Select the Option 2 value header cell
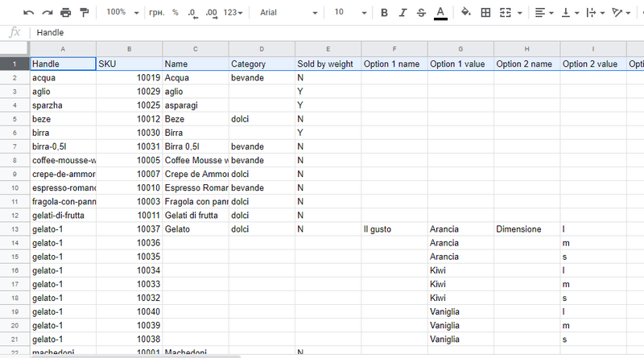This screenshot has width=644, height=358. pyautogui.click(x=593, y=64)
